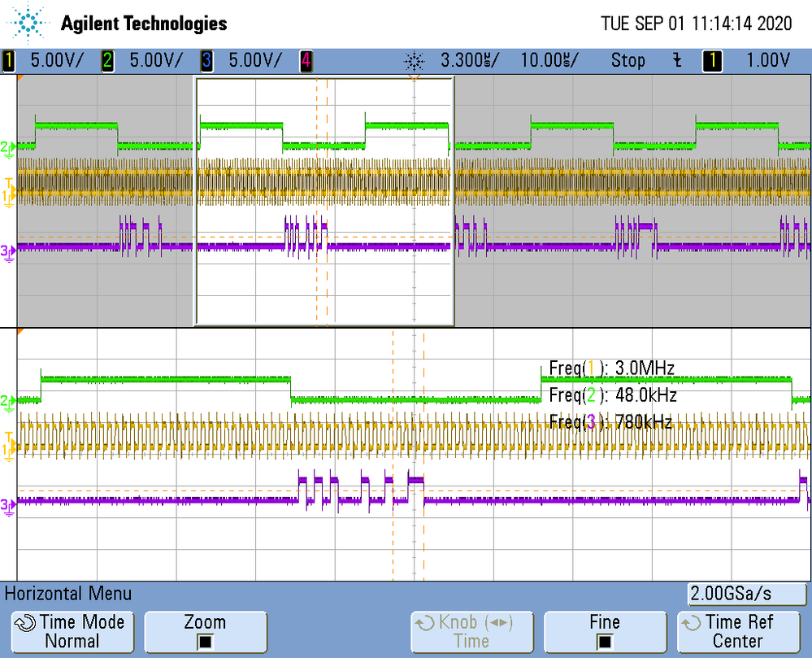Click the Stop run status label
The image size is (812, 658).
point(628,61)
